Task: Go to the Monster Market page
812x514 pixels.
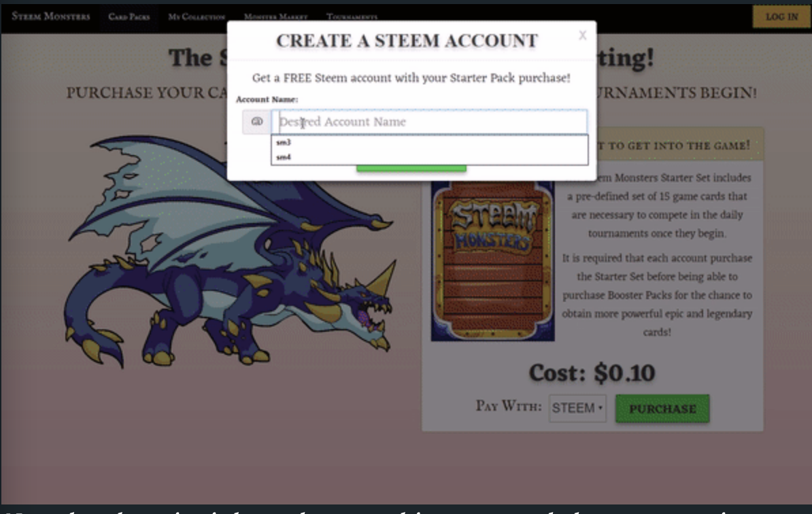Action: coord(275,16)
